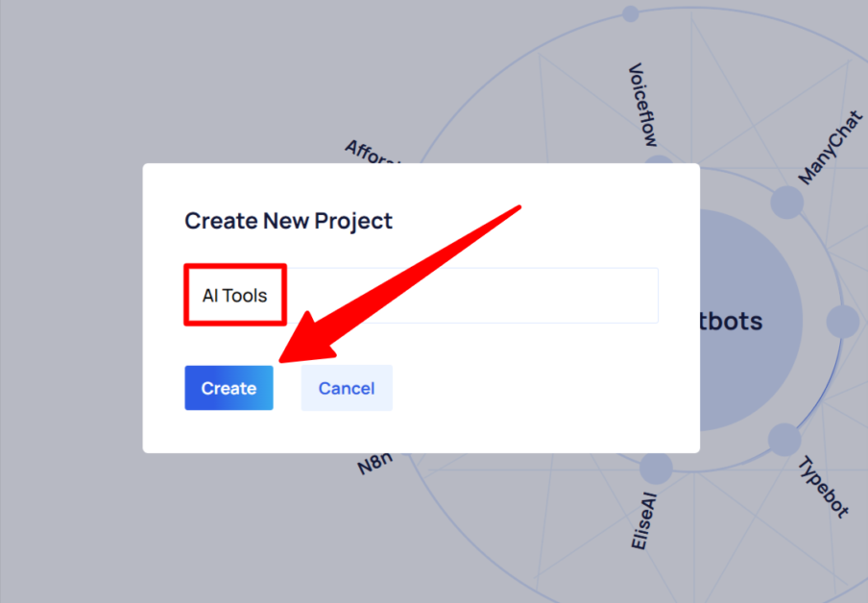Click the Create New Project dialog title
This screenshot has height=603, width=868.
pyautogui.click(x=288, y=221)
